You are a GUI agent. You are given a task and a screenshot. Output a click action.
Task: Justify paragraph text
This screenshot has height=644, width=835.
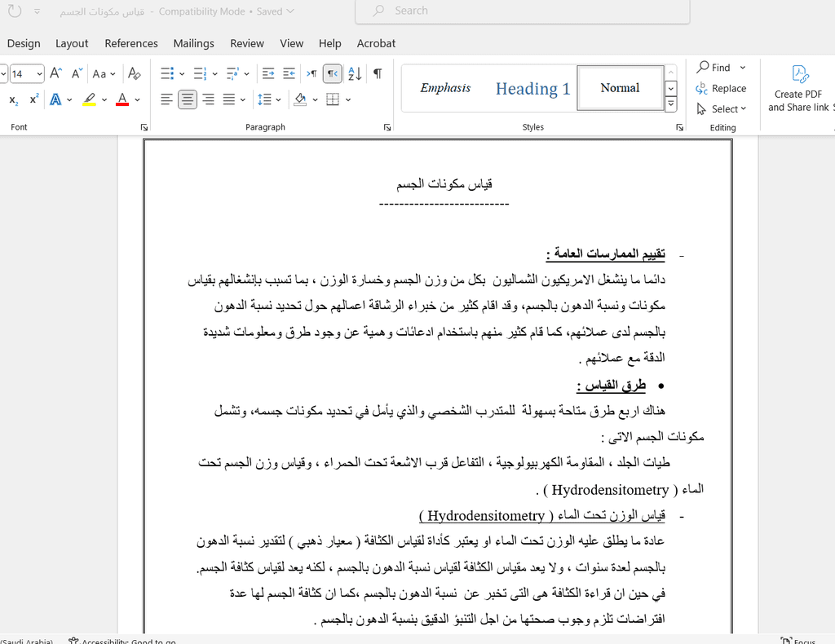[229, 99]
